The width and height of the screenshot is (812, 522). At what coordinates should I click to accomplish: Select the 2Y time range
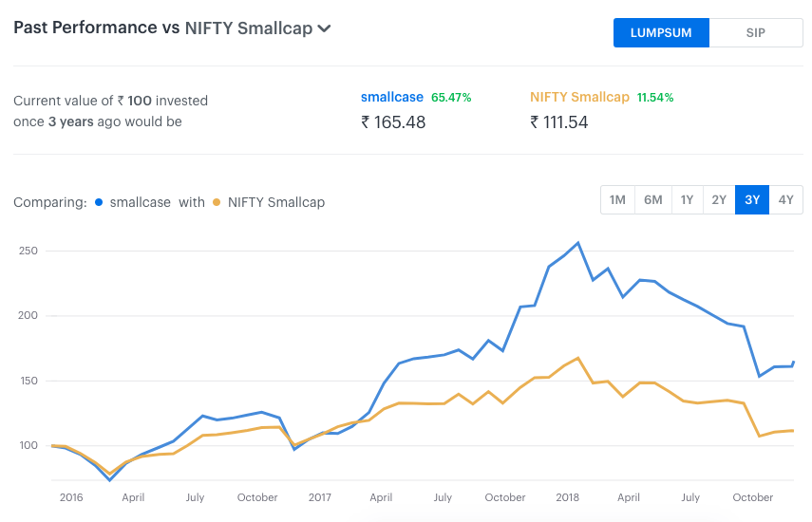click(x=719, y=199)
